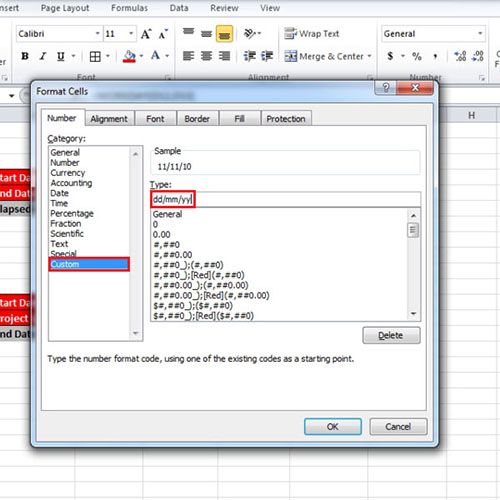The image size is (500, 500).
Task: Align text right in ribbon
Action: click(x=224, y=56)
